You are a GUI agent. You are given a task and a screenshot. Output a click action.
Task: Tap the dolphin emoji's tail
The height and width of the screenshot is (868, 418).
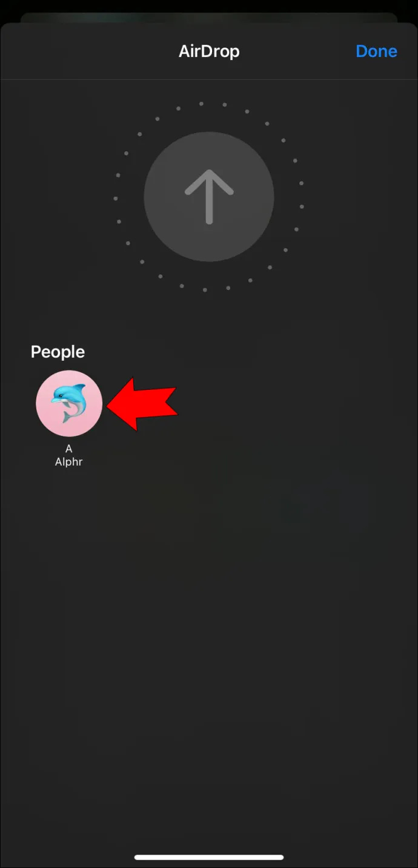(x=70, y=418)
